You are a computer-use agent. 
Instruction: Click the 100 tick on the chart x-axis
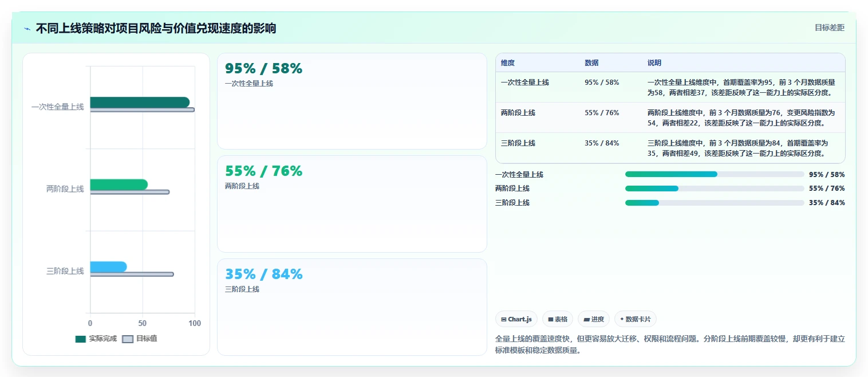[x=195, y=324]
